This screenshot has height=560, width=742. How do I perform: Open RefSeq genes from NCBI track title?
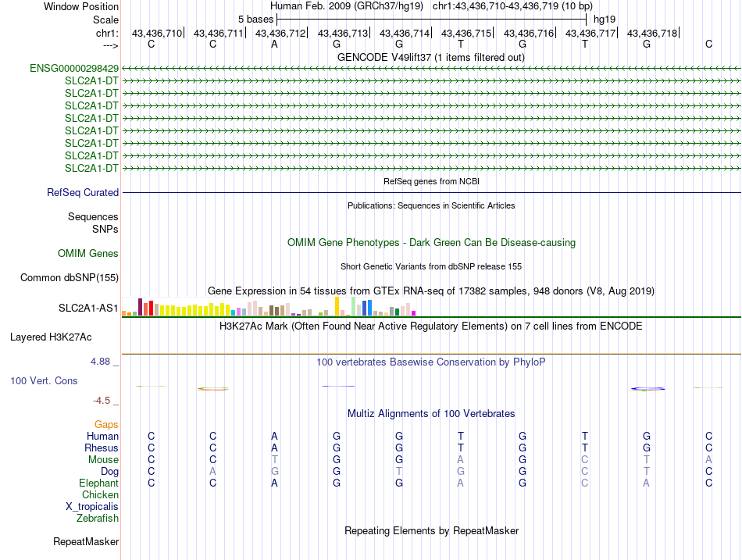pos(431,181)
